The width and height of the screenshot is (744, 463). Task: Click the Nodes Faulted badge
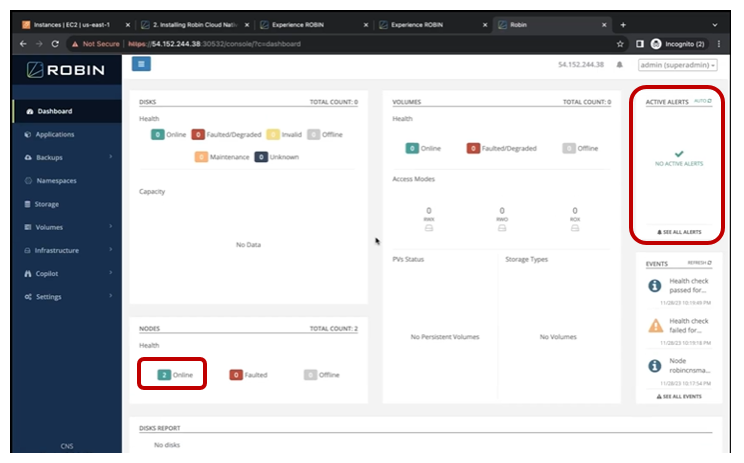coord(236,375)
